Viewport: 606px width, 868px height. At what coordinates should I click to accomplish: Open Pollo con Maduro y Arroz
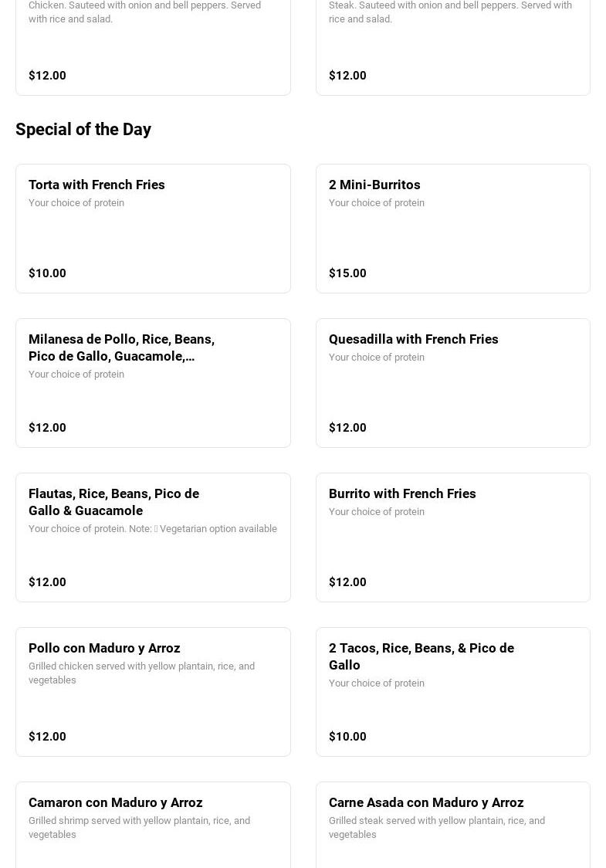[x=104, y=648]
